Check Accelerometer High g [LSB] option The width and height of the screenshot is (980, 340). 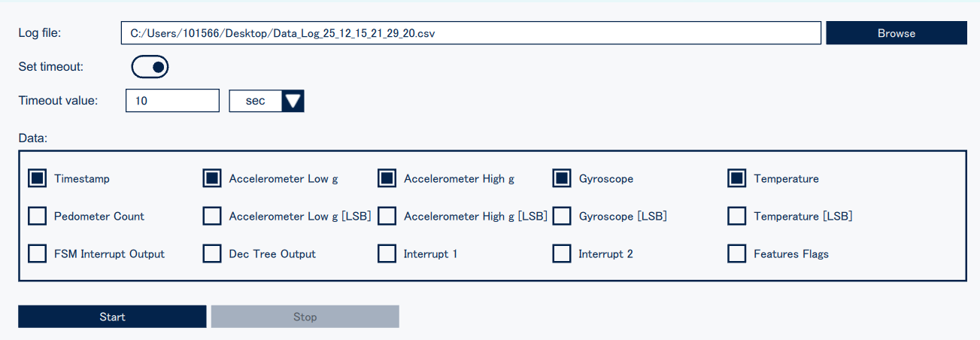click(387, 217)
